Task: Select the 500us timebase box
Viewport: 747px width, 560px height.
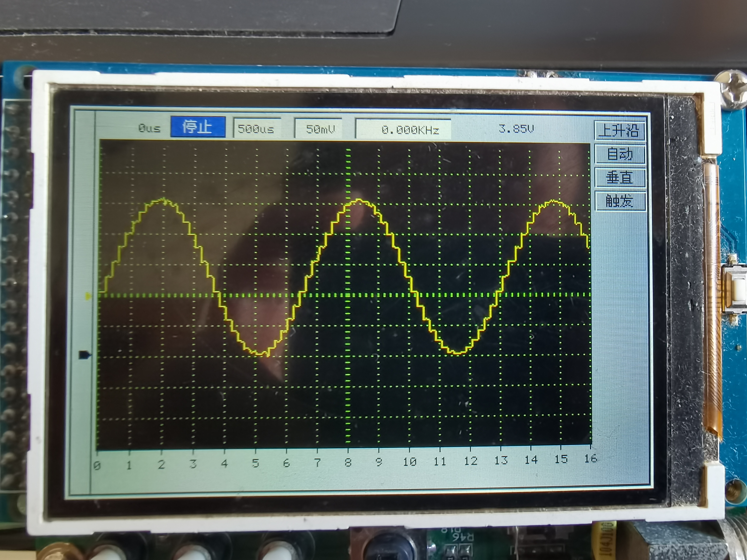Action: click(x=257, y=128)
